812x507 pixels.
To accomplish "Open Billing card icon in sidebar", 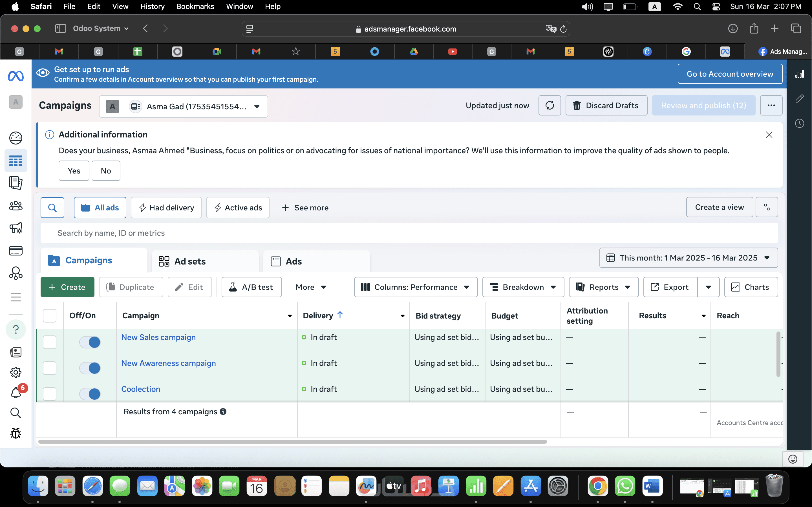I will pyautogui.click(x=16, y=251).
